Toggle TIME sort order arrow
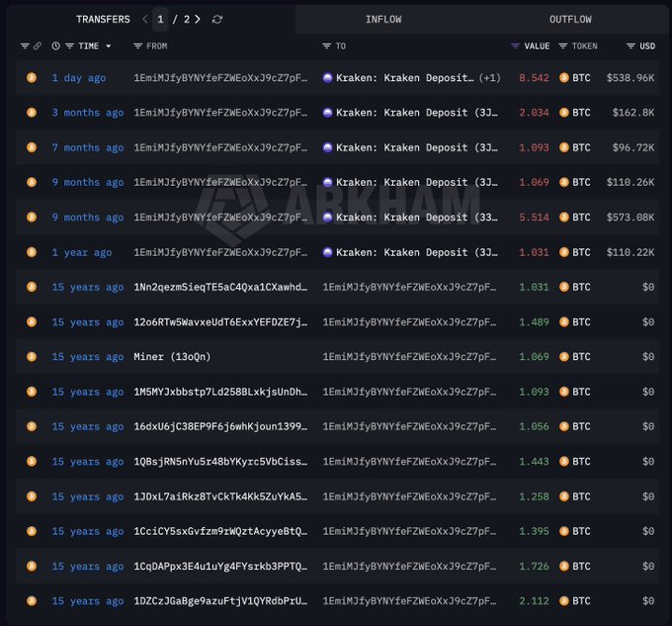The width and height of the screenshot is (672, 626). (x=109, y=45)
